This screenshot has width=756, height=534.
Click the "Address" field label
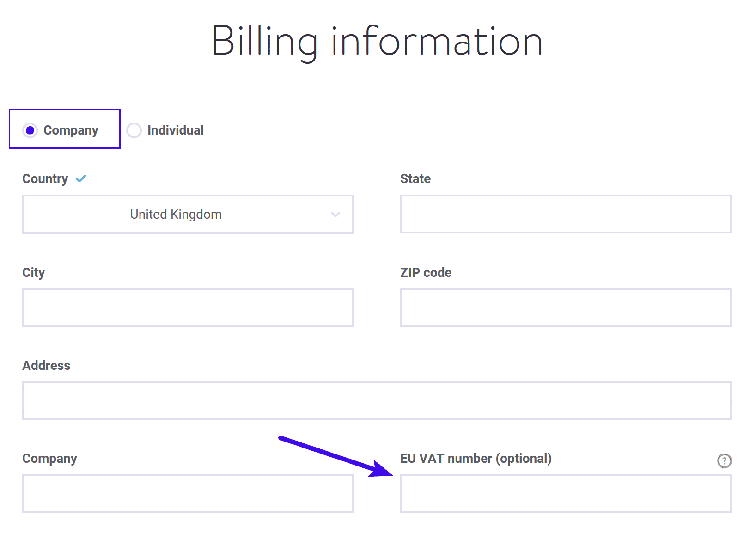pos(46,366)
